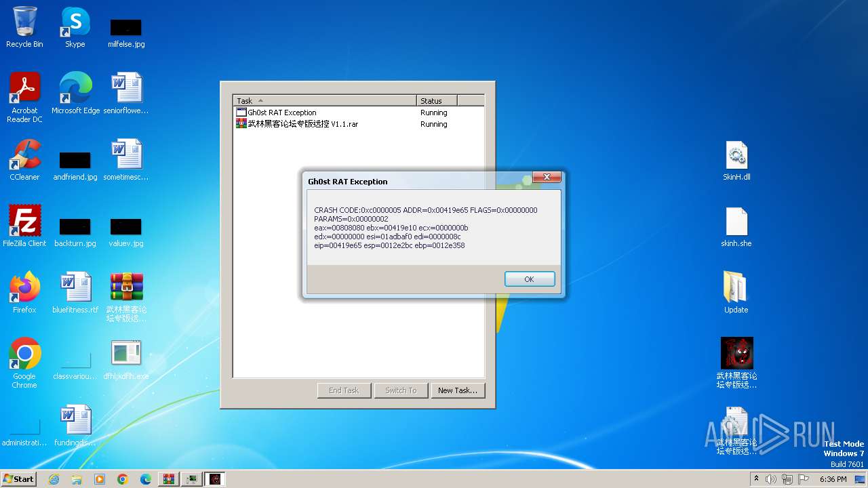Click OK in the Gh0st RAT Exception dialog
Screen dimensions: 868x488
pyautogui.click(x=530, y=279)
